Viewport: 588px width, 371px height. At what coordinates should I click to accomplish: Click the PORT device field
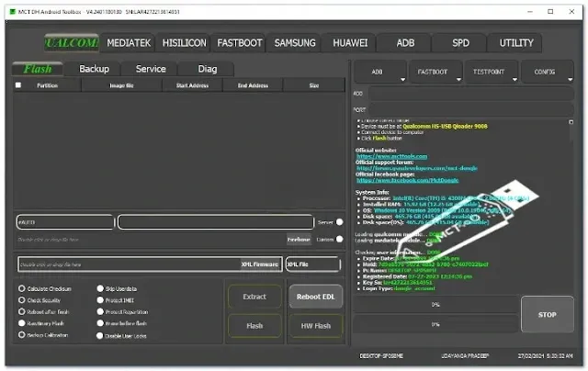pos(470,110)
